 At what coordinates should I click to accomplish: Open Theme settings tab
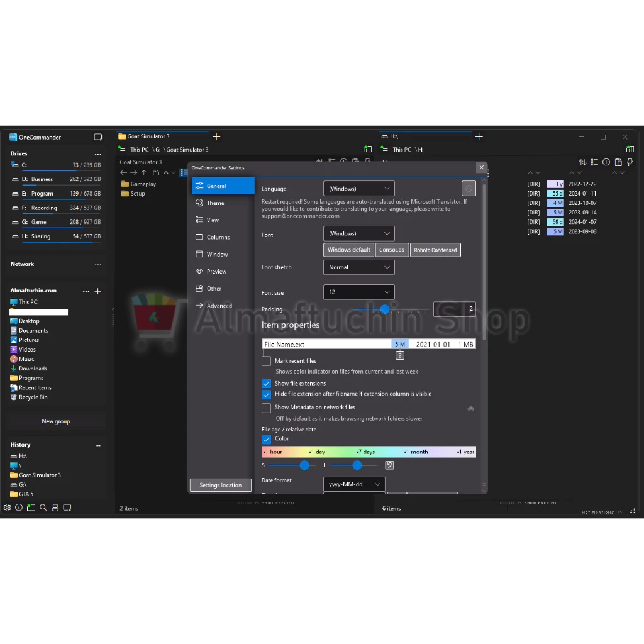tap(223, 203)
